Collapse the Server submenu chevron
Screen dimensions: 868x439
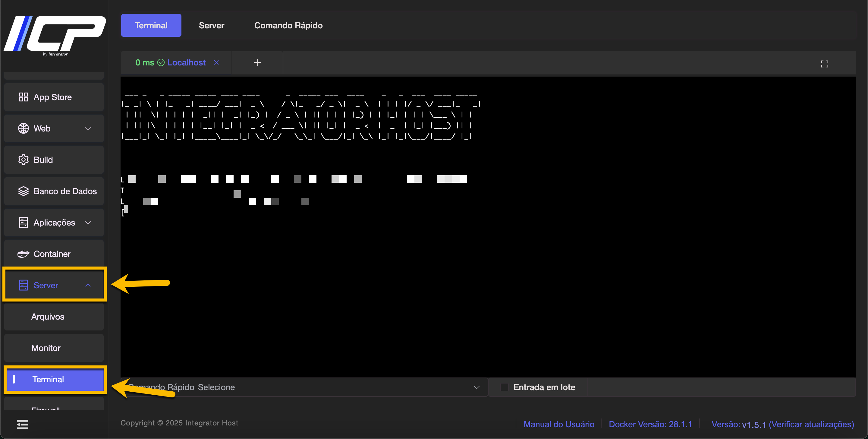tap(88, 285)
